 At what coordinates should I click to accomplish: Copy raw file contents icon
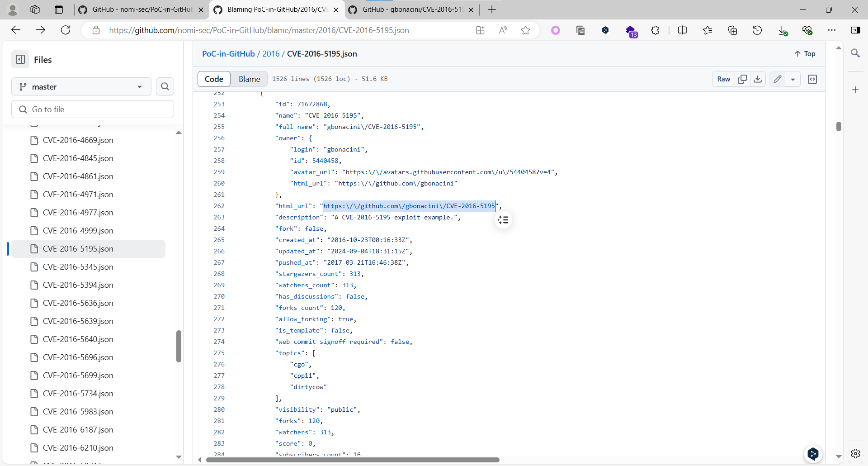tap(742, 79)
